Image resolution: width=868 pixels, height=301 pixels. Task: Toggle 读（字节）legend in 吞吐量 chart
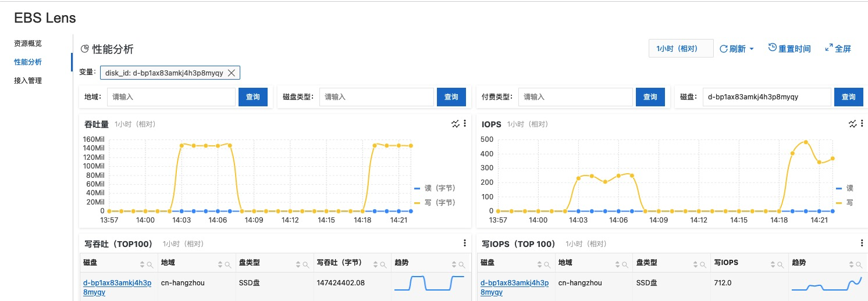(x=435, y=188)
